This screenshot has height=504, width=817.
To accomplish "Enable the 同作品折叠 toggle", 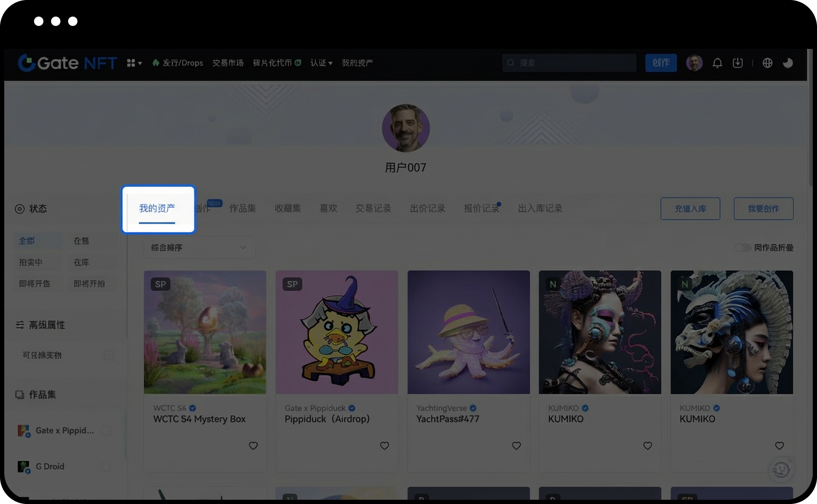I will pyautogui.click(x=743, y=247).
